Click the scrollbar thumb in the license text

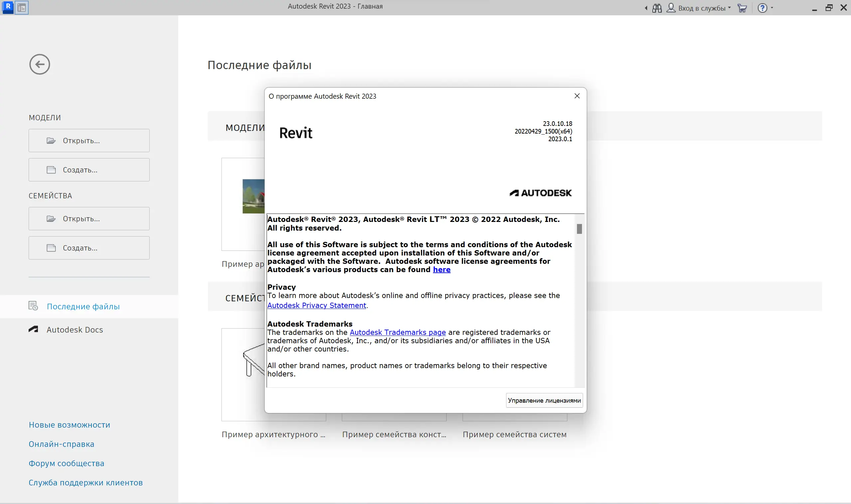click(579, 229)
